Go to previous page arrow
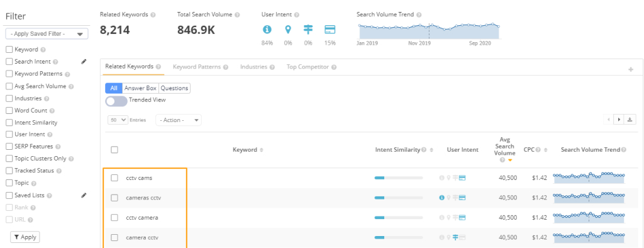The width and height of the screenshot is (644, 248). 609,120
